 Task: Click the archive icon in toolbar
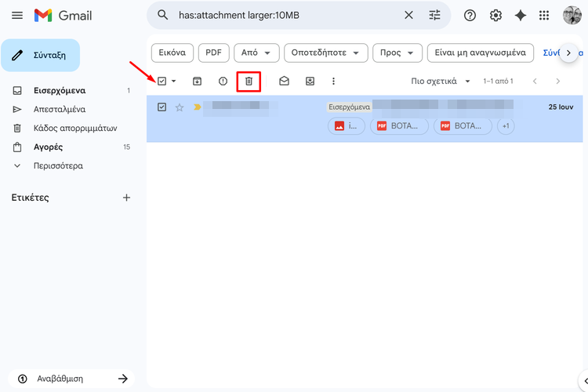197,81
